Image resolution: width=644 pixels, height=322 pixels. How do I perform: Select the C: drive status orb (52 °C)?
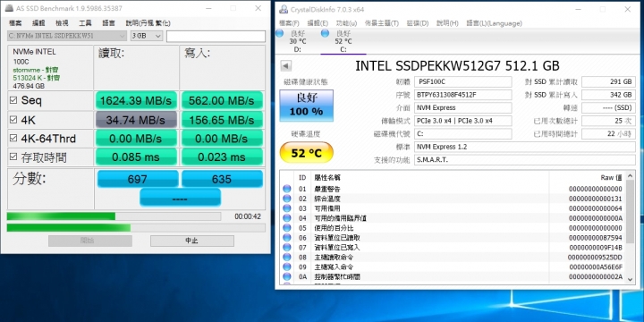325,34
